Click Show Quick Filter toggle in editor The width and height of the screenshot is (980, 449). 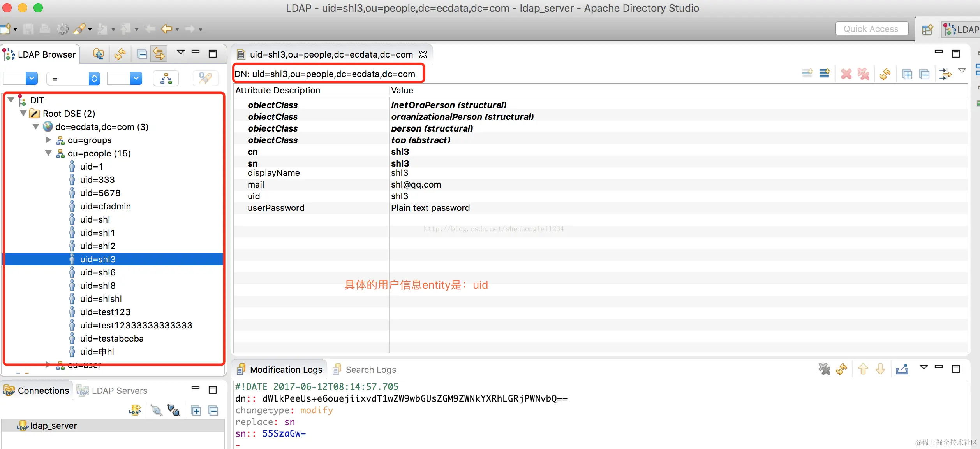[945, 74]
